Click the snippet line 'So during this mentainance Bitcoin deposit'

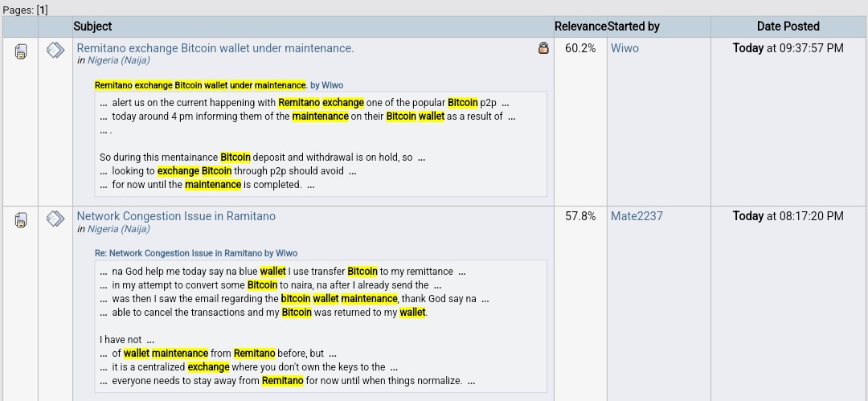(x=262, y=158)
